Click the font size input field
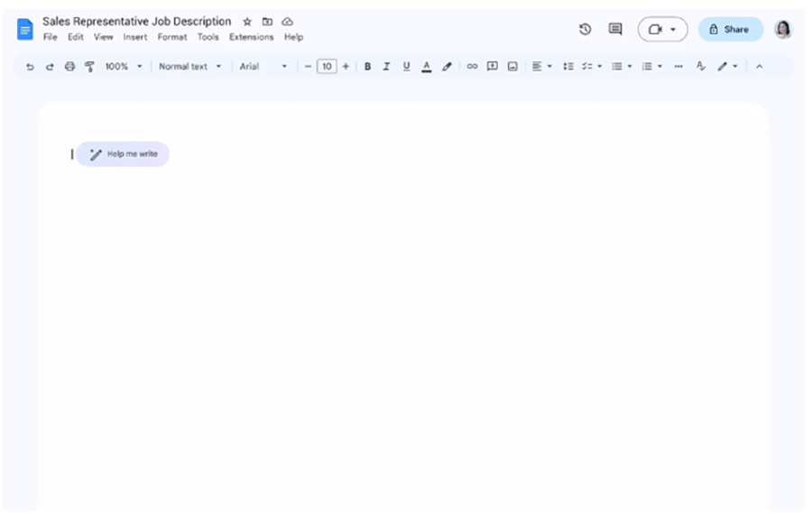Viewport: 812px width, 518px height. (327, 67)
